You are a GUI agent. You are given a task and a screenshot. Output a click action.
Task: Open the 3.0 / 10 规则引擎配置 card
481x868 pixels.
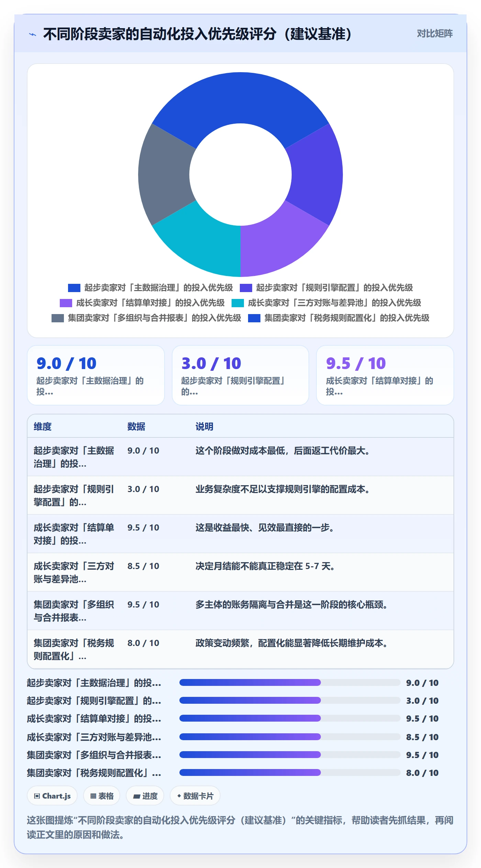240,375
